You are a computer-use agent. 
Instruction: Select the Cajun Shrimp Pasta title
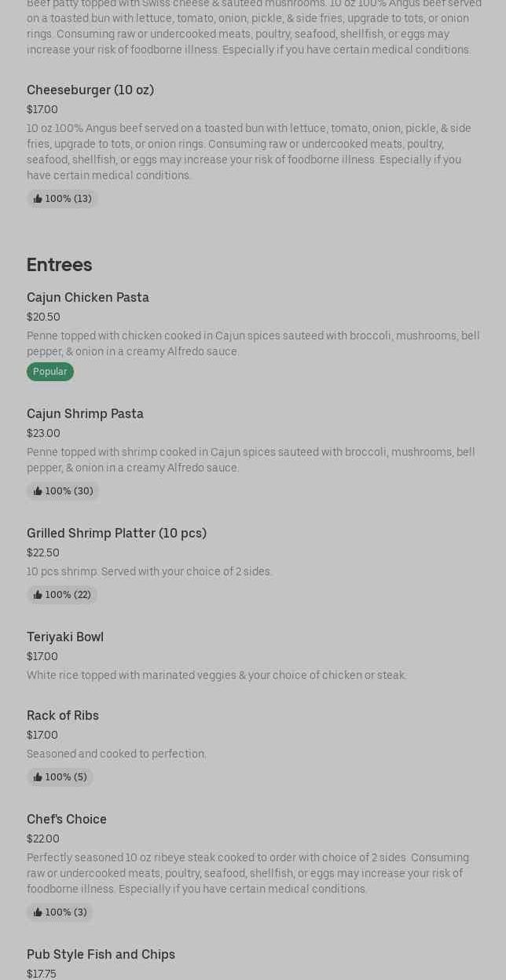(x=85, y=413)
